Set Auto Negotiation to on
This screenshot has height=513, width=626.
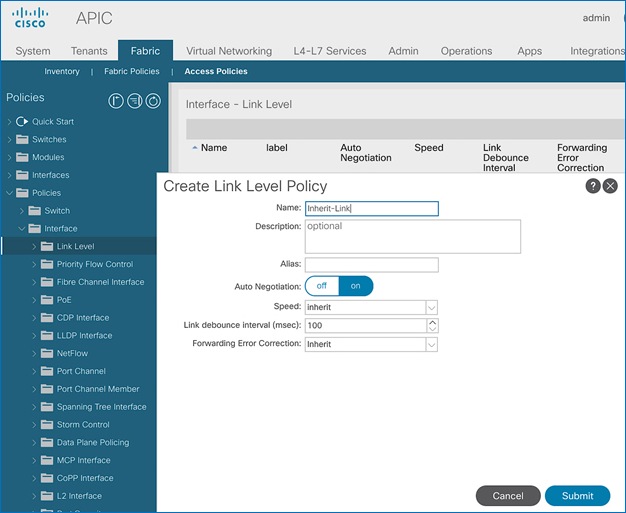tap(355, 286)
